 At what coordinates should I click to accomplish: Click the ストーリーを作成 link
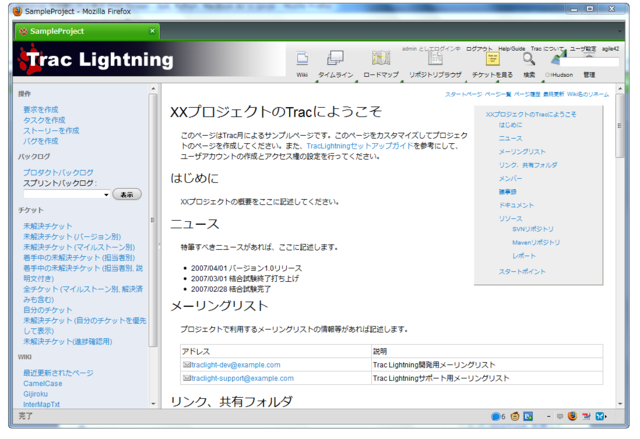[x=51, y=131]
